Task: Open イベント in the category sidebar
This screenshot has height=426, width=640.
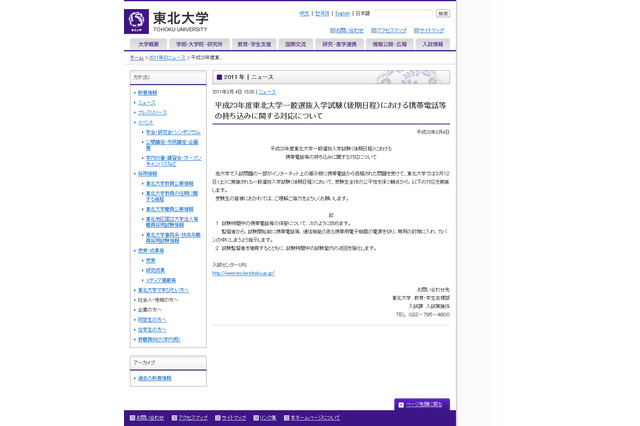Action: [x=146, y=122]
